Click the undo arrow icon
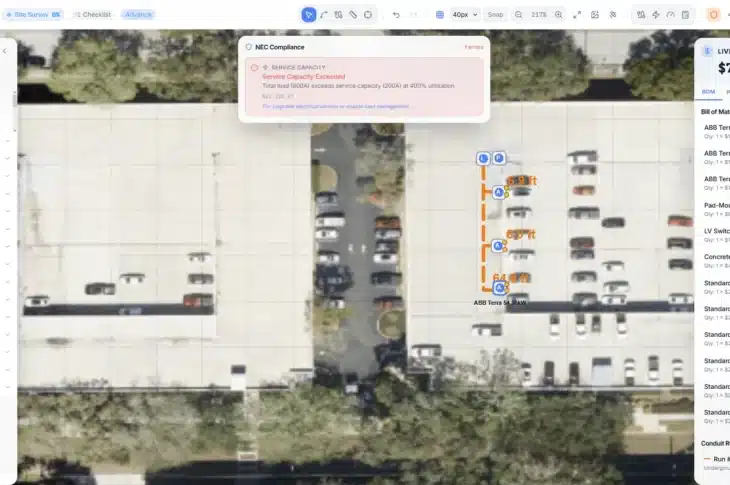Screen dimensions: 730x485 click(396, 15)
